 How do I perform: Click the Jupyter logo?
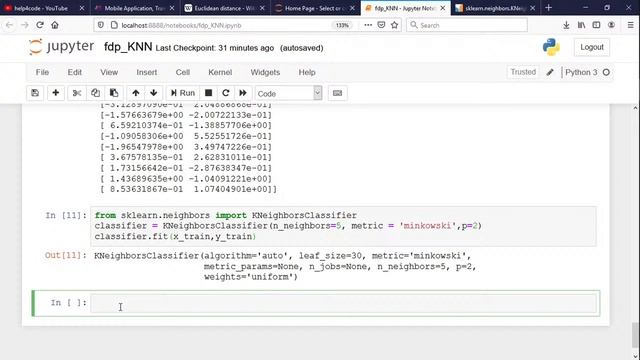(x=61, y=47)
